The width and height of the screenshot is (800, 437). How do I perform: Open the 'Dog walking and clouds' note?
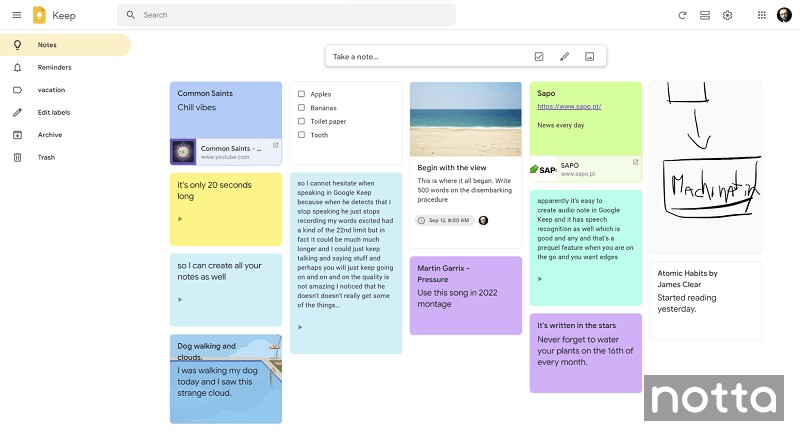pyautogui.click(x=226, y=379)
